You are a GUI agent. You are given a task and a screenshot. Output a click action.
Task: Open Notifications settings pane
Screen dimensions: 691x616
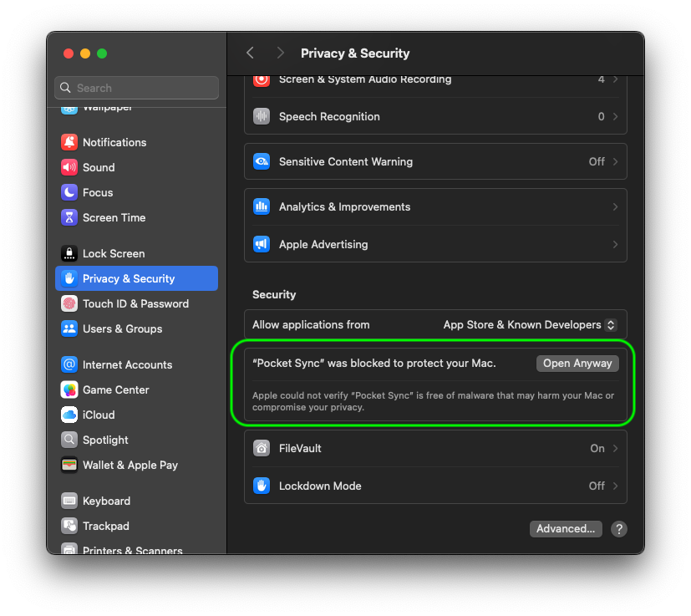point(137,142)
